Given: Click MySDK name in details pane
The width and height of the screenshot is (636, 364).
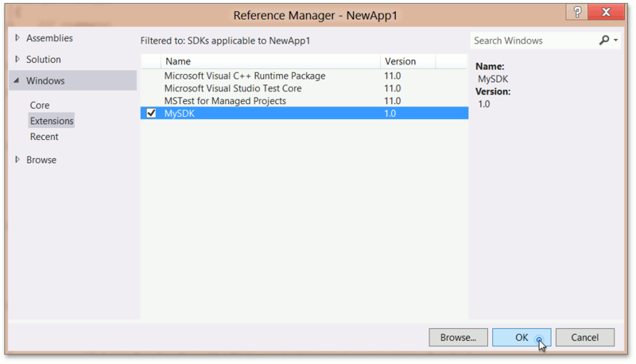Looking at the screenshot, I should 493,79.
